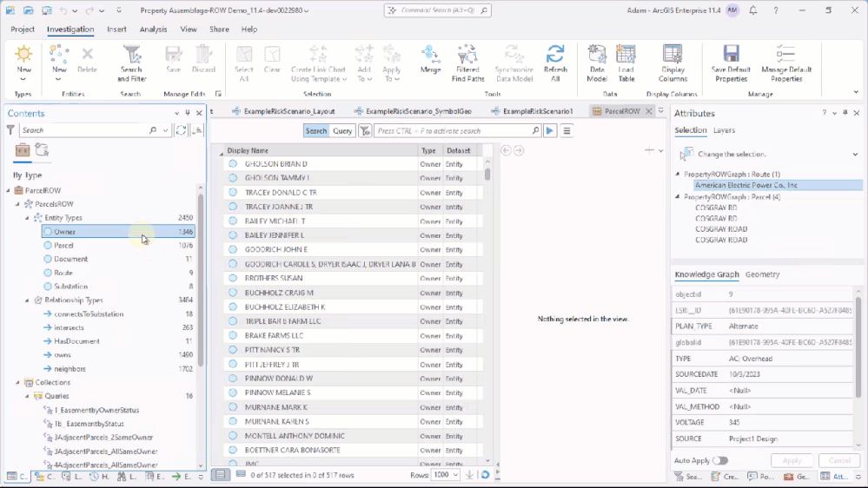Open the help question mark icon
The width and height of the screenshot is (868, 488).
click(776, 10)
